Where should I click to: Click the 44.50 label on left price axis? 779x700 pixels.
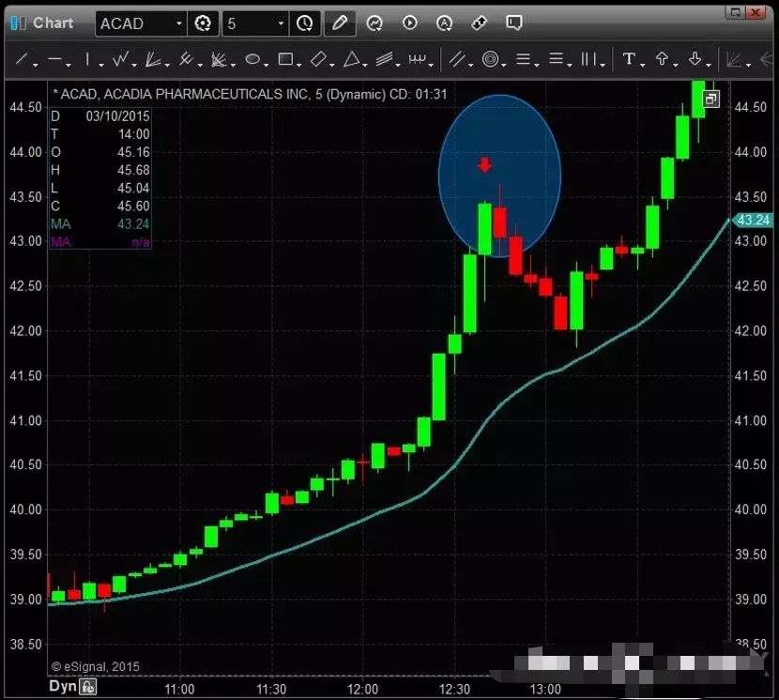(x=25, y=107)
